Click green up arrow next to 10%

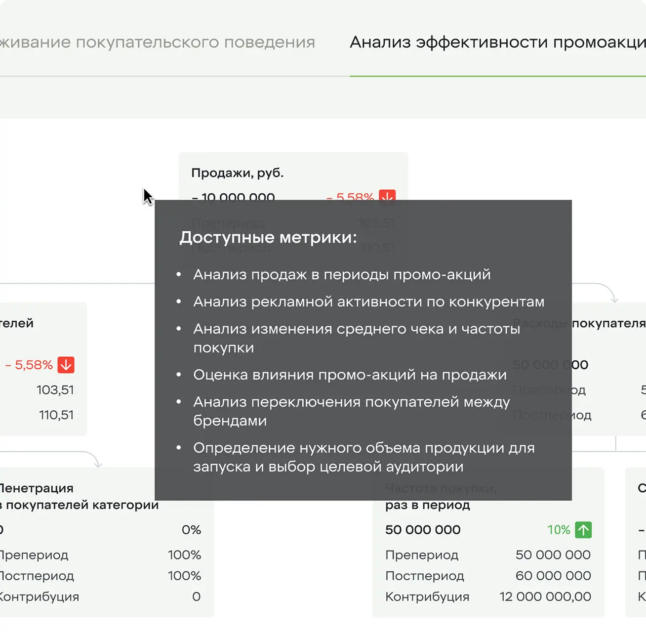(x=583, y=530)
